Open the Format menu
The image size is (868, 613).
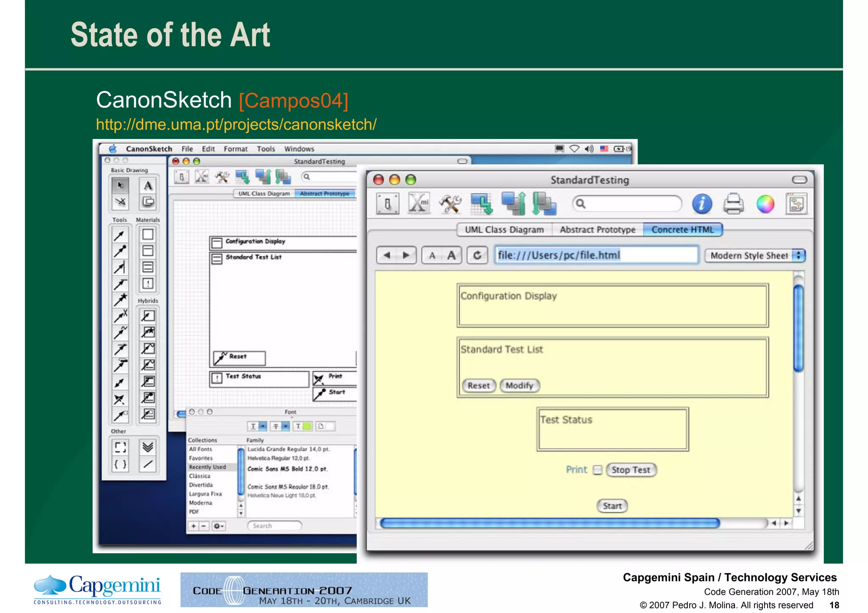coord(236,149)
